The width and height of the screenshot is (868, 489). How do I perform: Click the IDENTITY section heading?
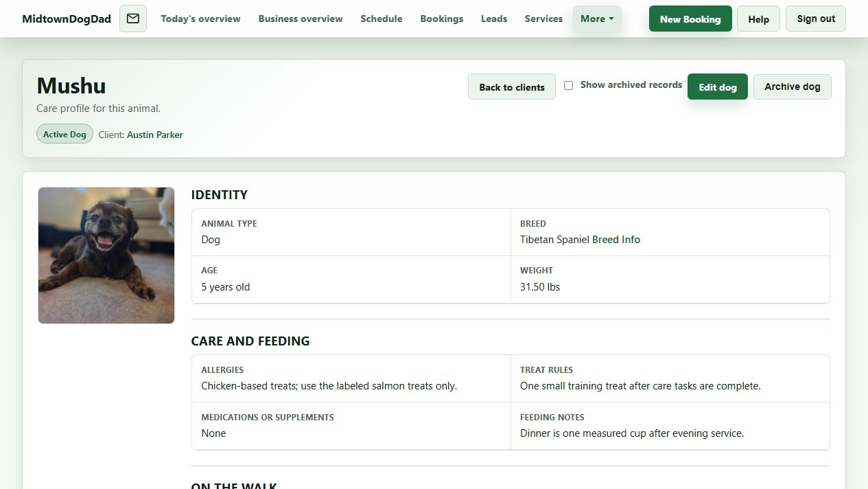click(220, 195)
